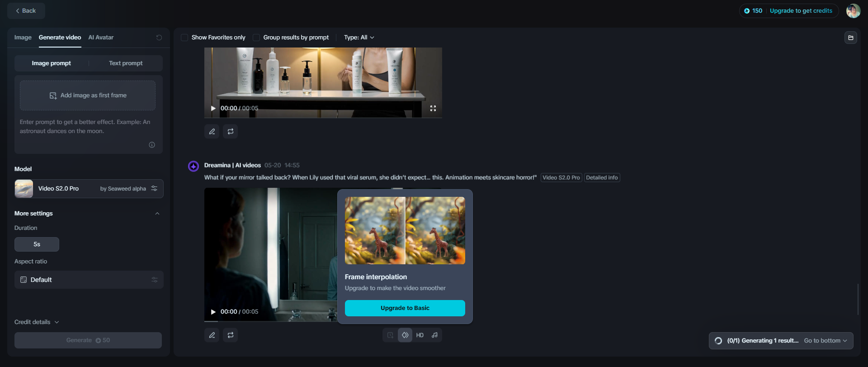
Task: Click the info icon in prompt box
Action: pos(152,145)
